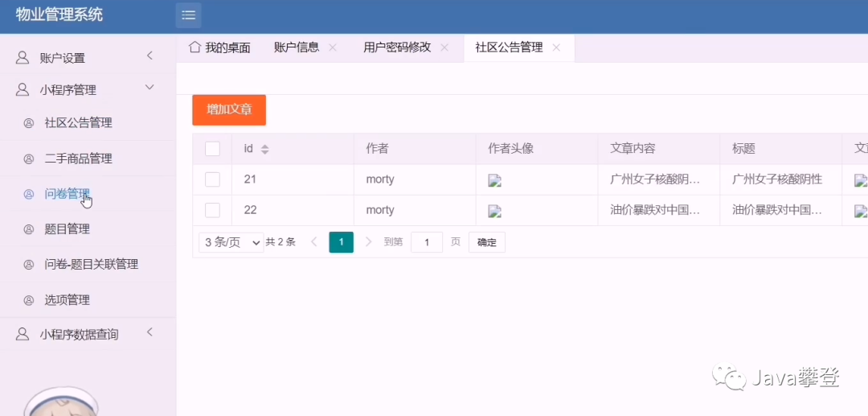The height and width of the screenshot is (416, 868).
Task: Expand the 小程序数据查询 menu chevron
Action: click(x=149, y=332)
